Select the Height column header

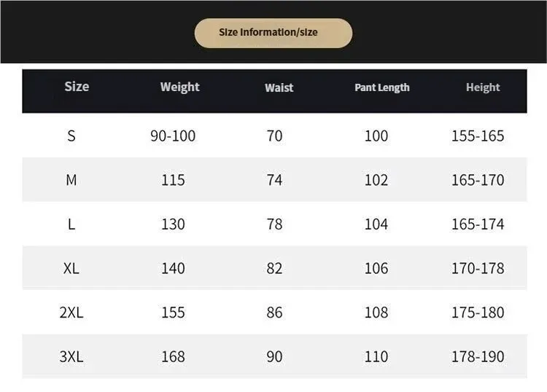[x=483, y=87]
